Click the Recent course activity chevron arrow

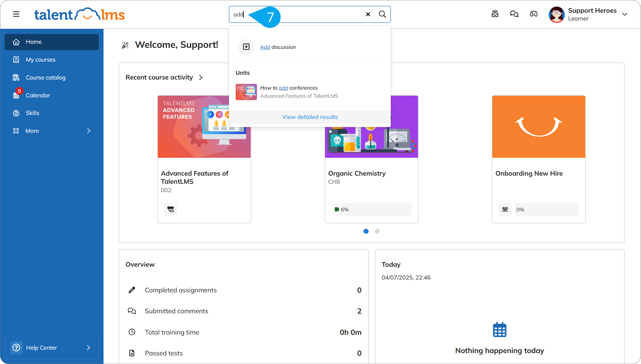click(x=201, y=77)
